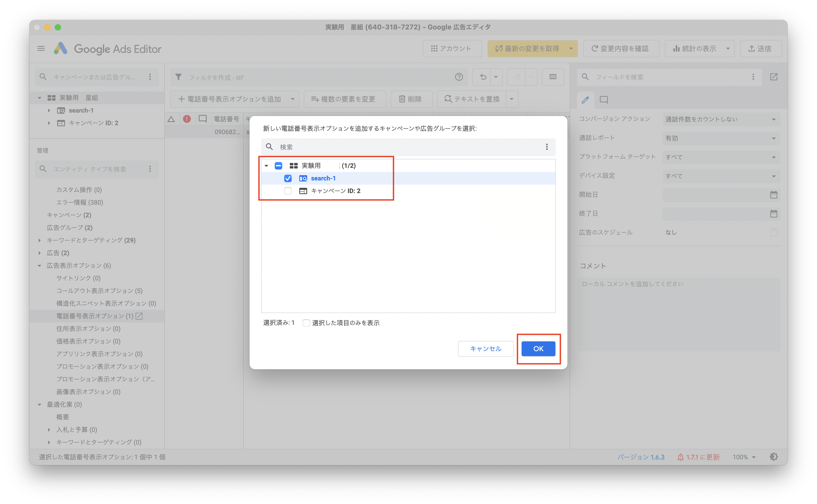Uncheck the search-1 campaign checkbox
The image size is (817, 504).
(288, 178)
